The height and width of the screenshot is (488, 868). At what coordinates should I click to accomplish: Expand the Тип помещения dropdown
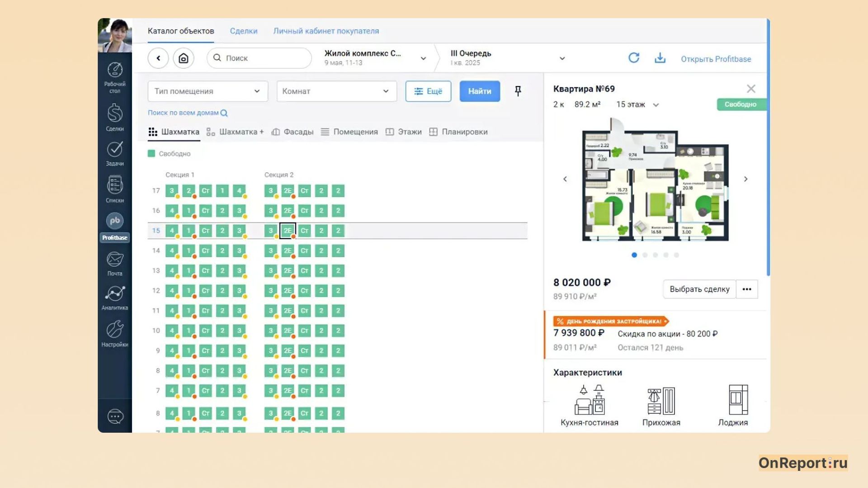pyautogui.click(x=208, y=91)
